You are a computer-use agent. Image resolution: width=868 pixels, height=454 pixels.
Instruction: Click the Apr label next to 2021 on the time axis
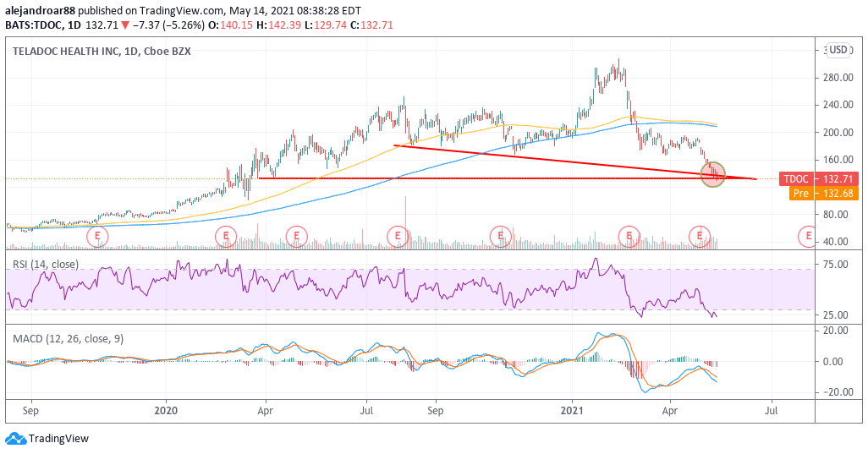click(x=670, y=411)
